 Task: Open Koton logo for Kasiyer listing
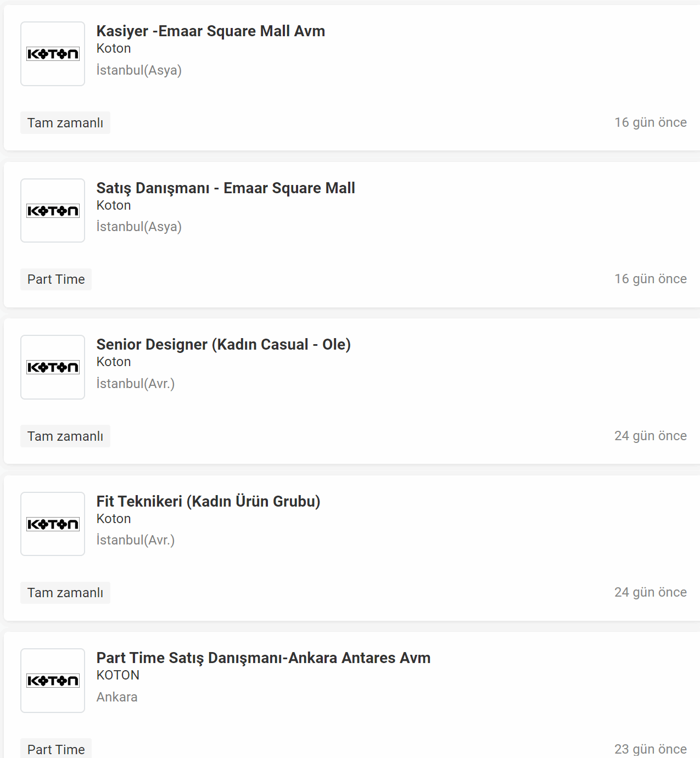[53, 54]
